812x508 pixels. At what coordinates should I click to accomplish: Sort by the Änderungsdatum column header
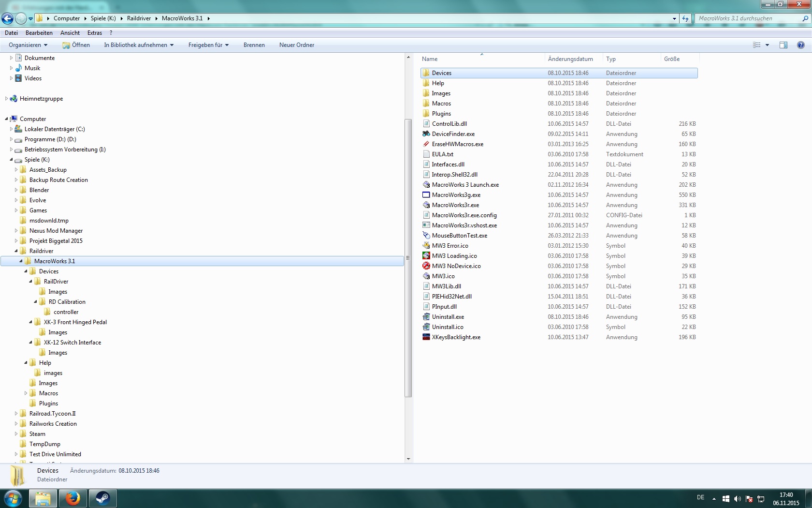point(574,59)
